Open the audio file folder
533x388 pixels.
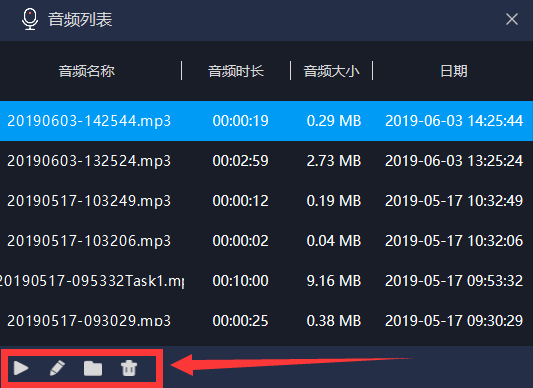pos(93,369)
